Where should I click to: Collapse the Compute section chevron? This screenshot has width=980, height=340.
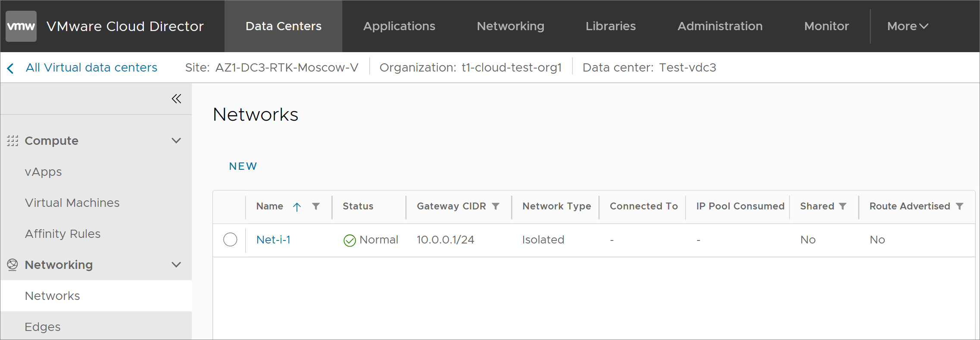[176, 140]
